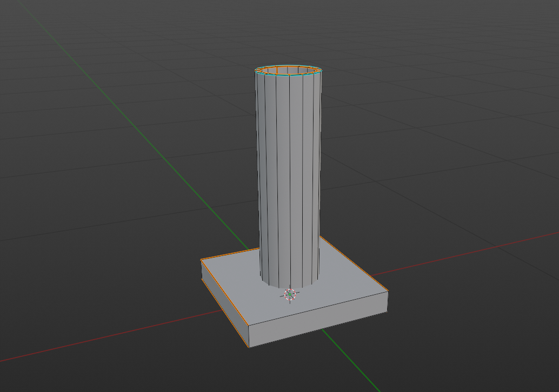559x392 pixels.
Task: Select the front face of the square base
Action: pos(318,319)
